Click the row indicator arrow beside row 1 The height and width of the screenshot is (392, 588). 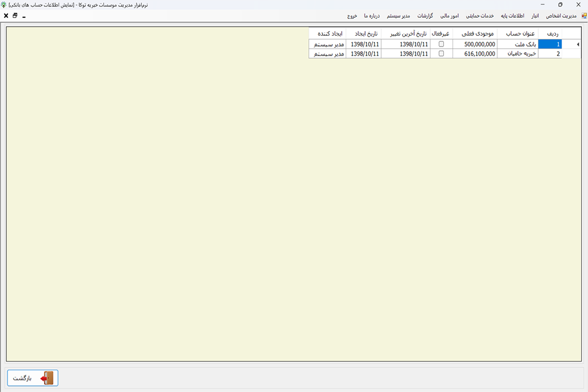pos(577,44)
